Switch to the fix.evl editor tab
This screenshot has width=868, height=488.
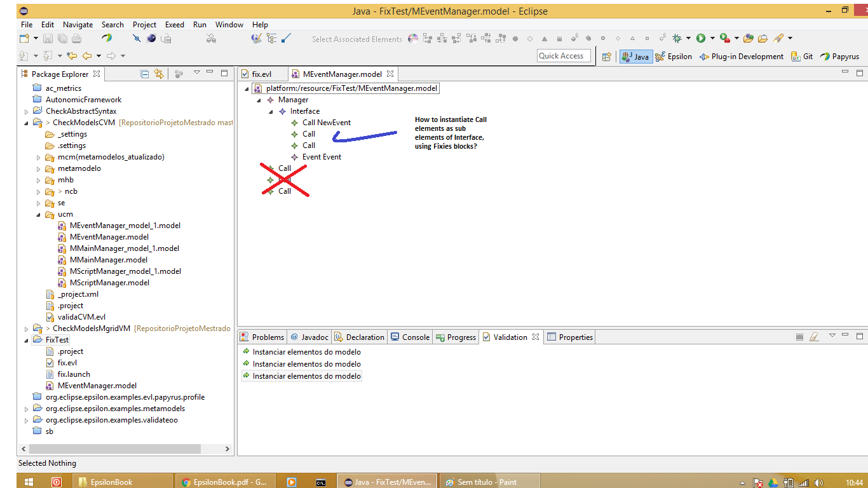(x=262, y=74)
